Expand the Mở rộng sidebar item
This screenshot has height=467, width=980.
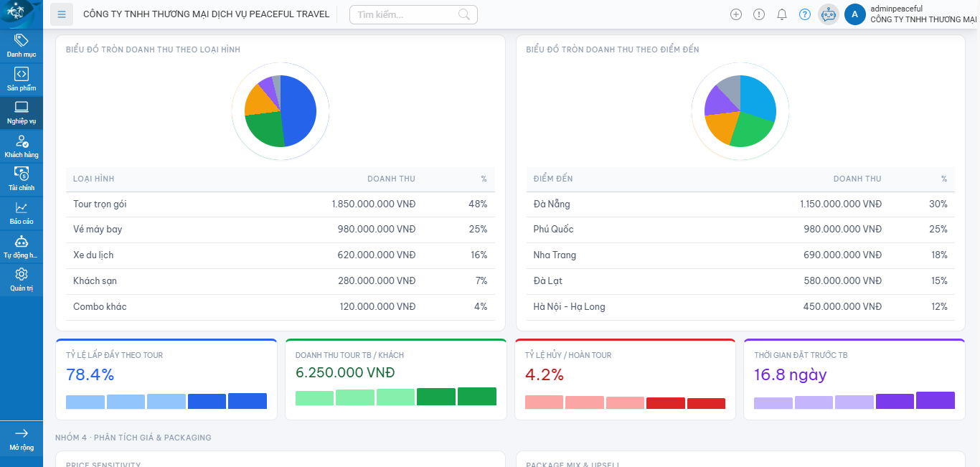tap(22, 440)
